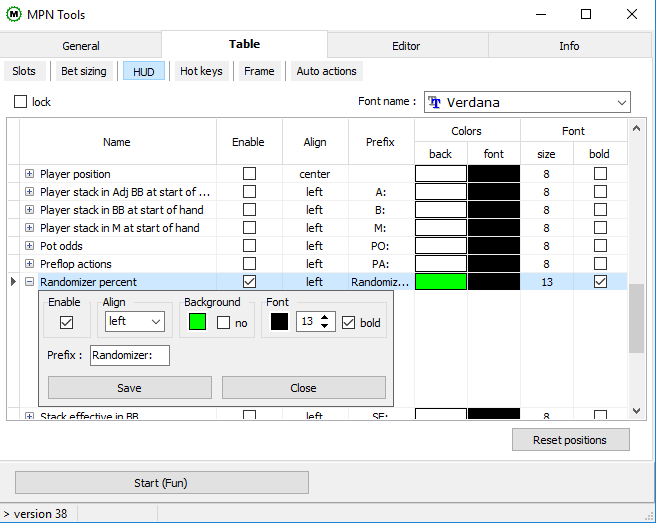The width and height of the screenshot is (656, 523).
Task: Click 'center' align cell of Player position
Action: tap(315, 174)
